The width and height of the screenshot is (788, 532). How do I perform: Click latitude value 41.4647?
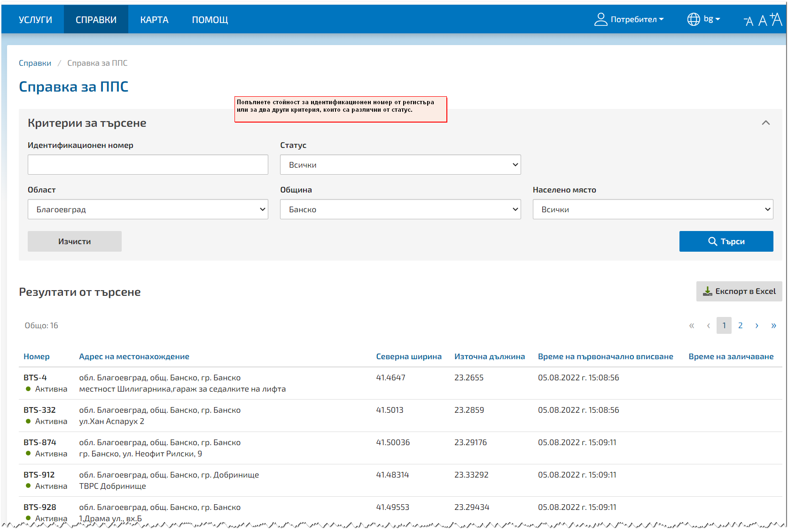point(390,378)
